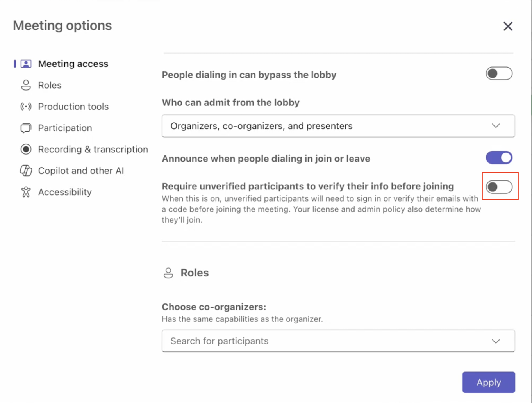The image size is (532, 403).
Task: Navigate to the Copilot and other AI section
Action: point(81,171)
